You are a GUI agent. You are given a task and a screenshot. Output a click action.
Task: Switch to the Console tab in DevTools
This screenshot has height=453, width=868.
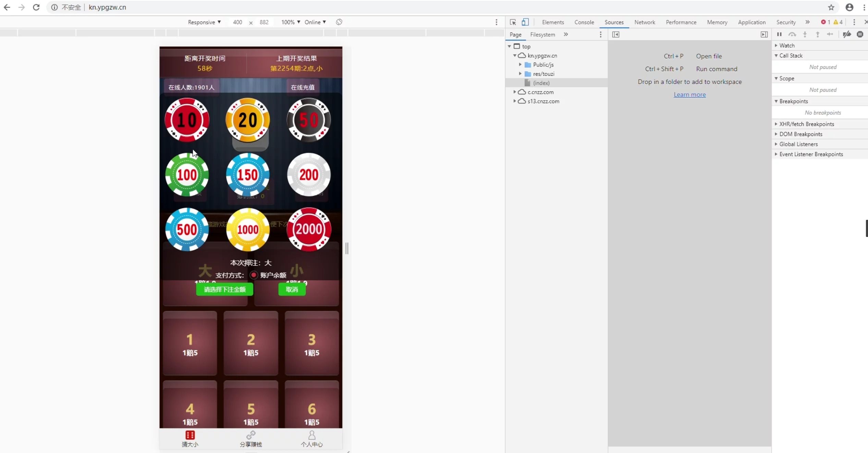pyautogui.click(x=584, y=22)
